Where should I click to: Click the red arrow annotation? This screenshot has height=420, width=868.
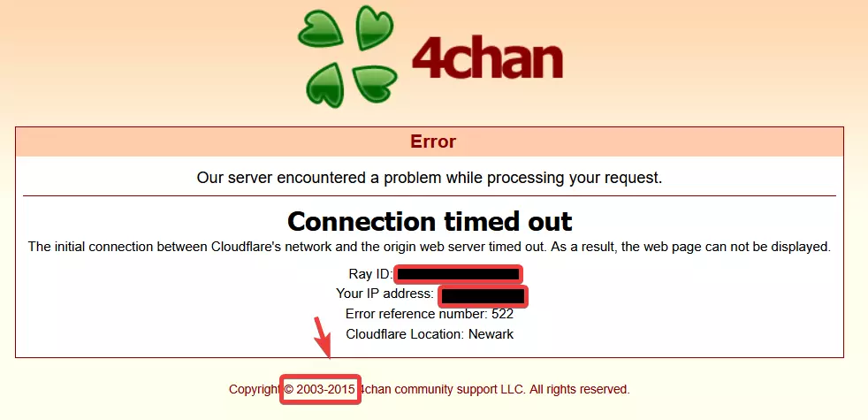click(323, 338)
